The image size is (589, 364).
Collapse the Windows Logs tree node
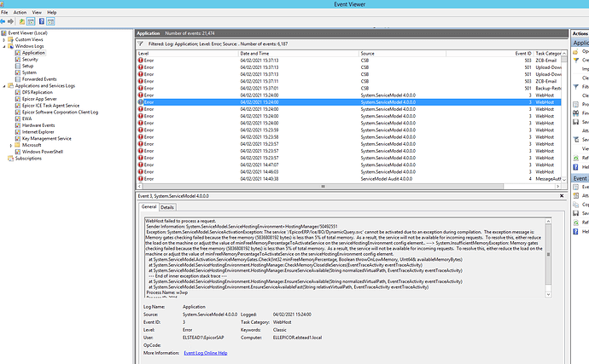pos(4,46)
